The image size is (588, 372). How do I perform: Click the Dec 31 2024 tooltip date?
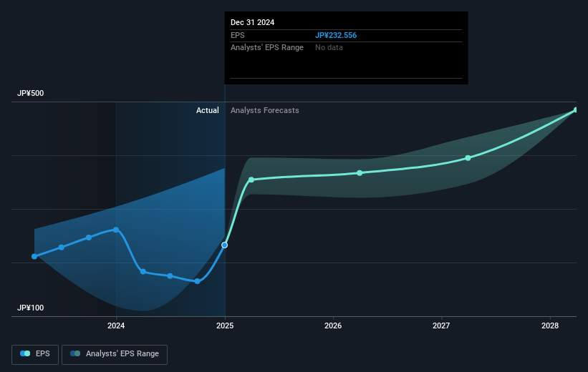tap(252, 22)
